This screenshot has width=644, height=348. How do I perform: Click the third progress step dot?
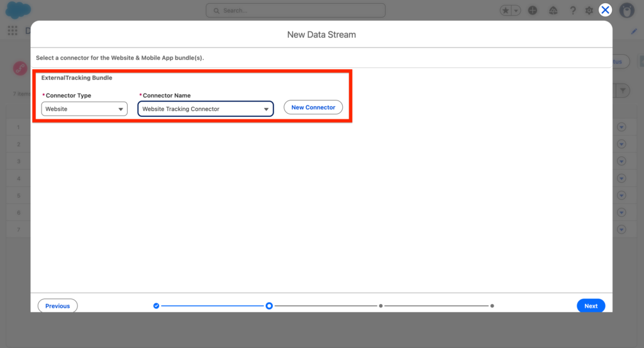pos(380,306)
